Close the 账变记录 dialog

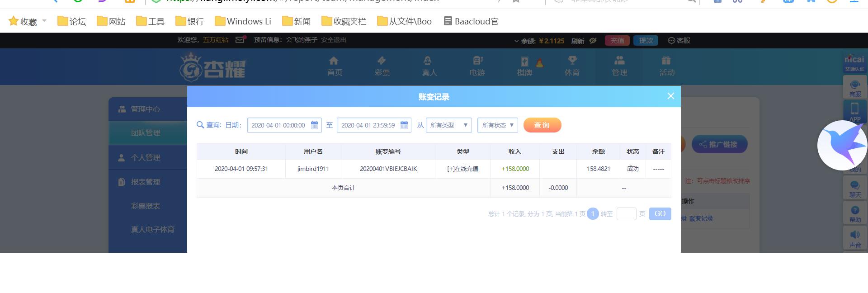[671, 96]
